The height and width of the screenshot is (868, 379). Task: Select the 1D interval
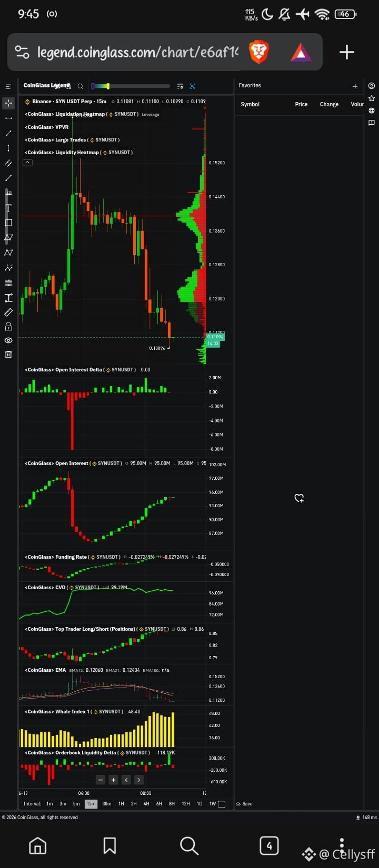pyautogui.click(x=200, y=804)
